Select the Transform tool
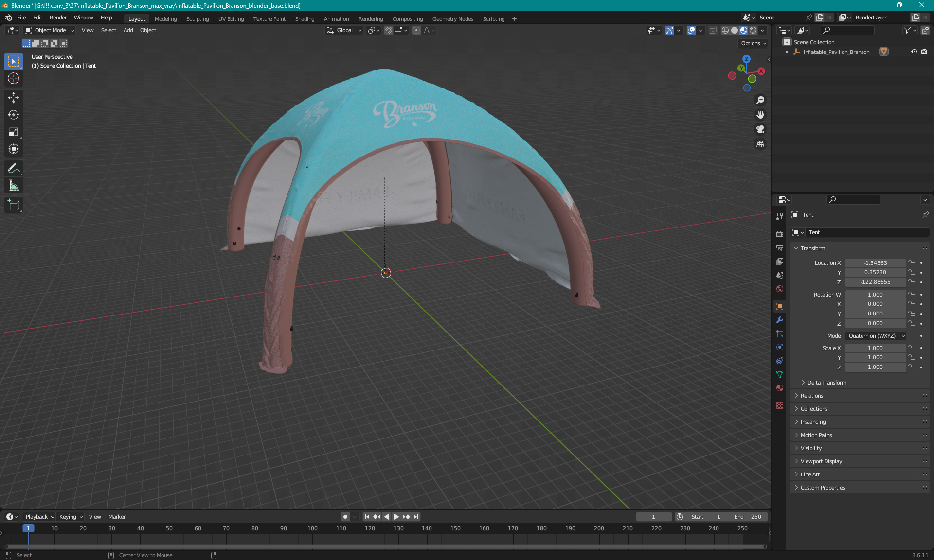934x560 pixels. (x=14, y=149)
